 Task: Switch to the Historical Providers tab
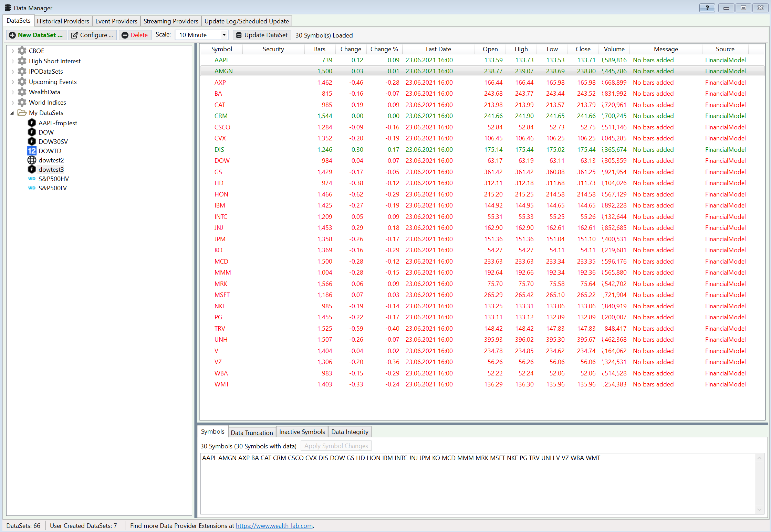click(63, 21)
